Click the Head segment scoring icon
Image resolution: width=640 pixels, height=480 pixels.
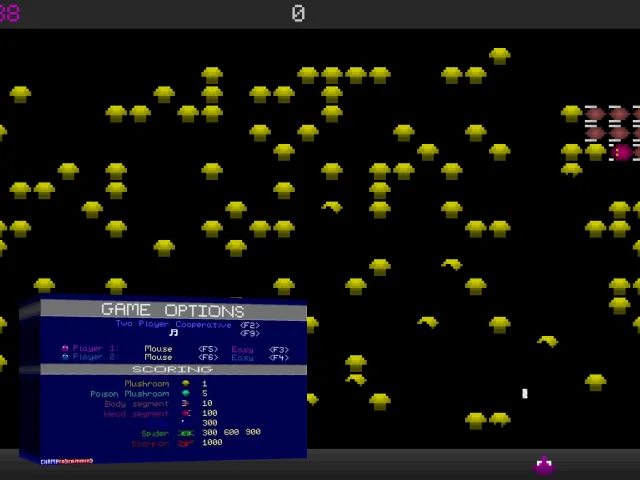pos(186,413)
